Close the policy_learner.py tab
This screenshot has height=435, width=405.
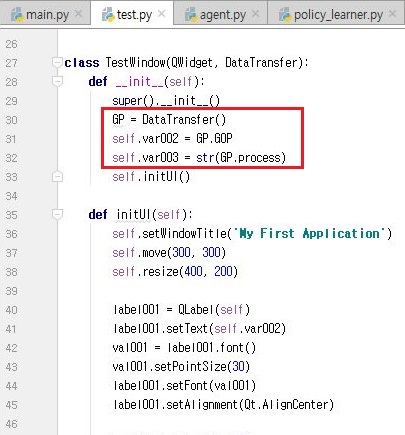(393, 14)
